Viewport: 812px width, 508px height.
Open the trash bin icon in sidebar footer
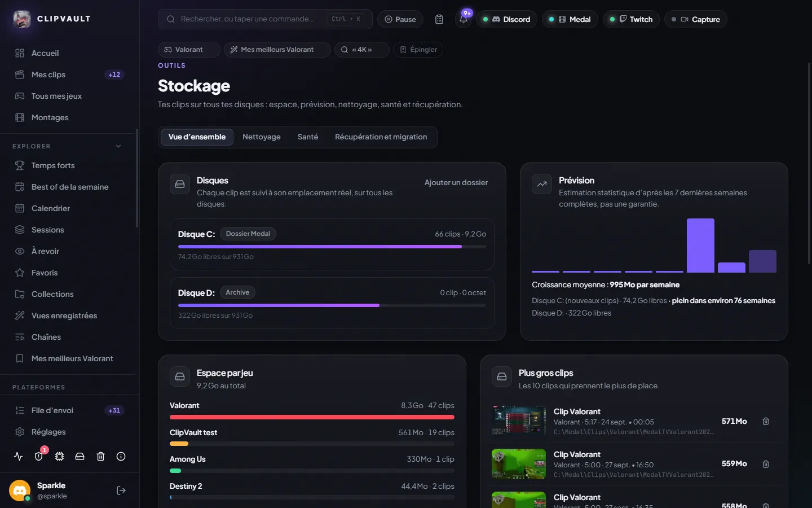pyautogui.click(x=100, y=457)
